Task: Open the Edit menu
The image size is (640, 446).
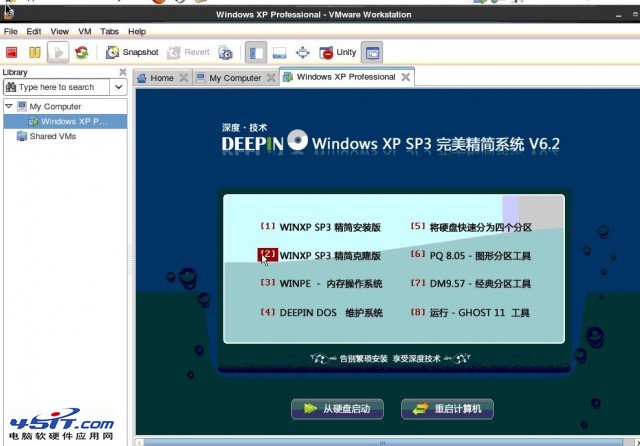Action: point(34,31)
